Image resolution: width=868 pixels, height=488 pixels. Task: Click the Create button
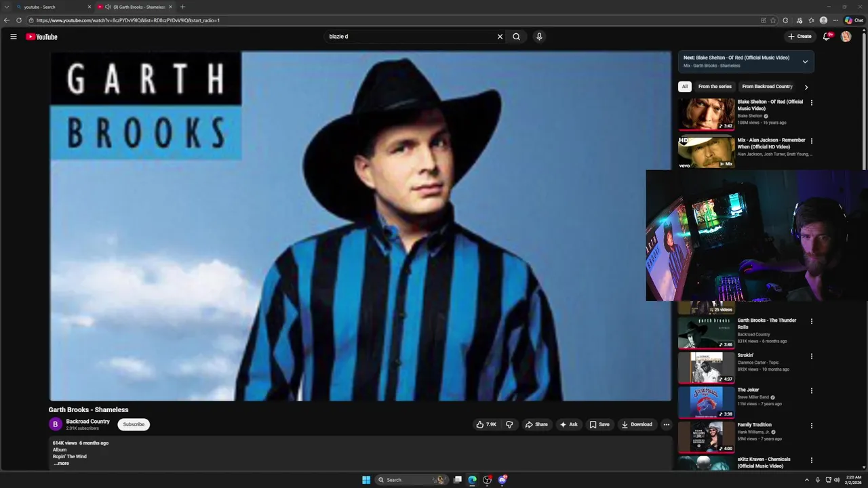800,37
